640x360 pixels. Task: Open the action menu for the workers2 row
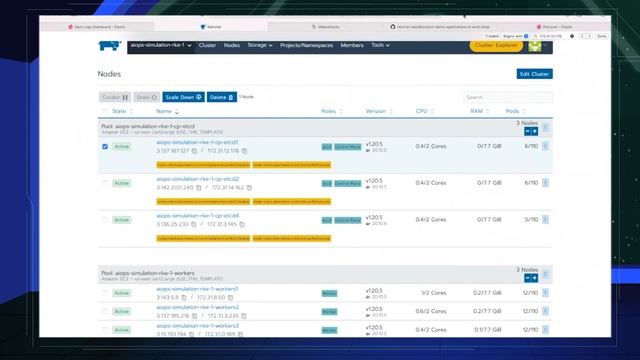545,311
